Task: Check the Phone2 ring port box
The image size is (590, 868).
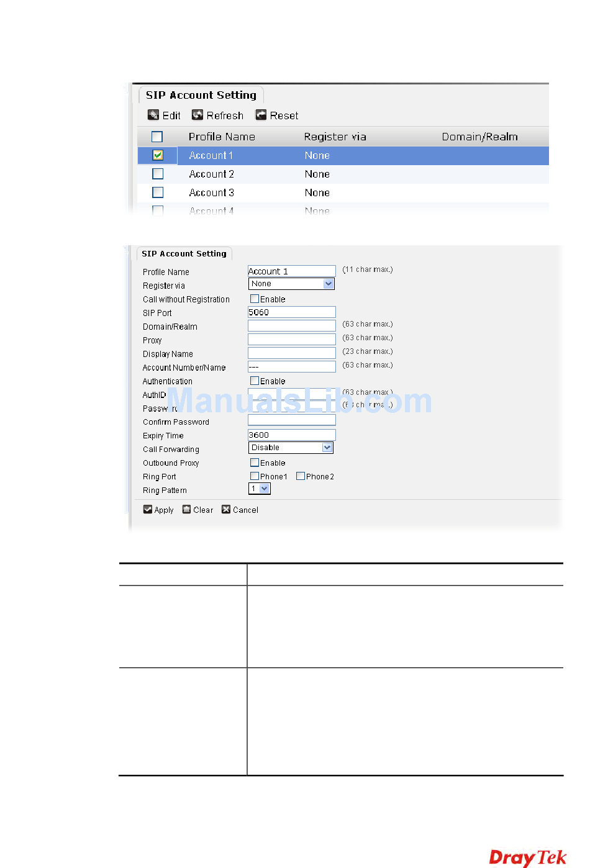Action: click(301, 476)
